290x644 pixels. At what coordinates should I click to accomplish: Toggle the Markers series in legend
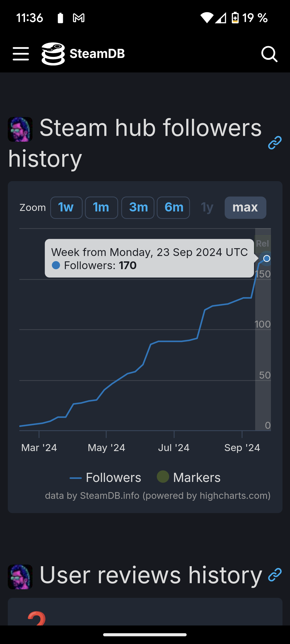pos(189,478)
